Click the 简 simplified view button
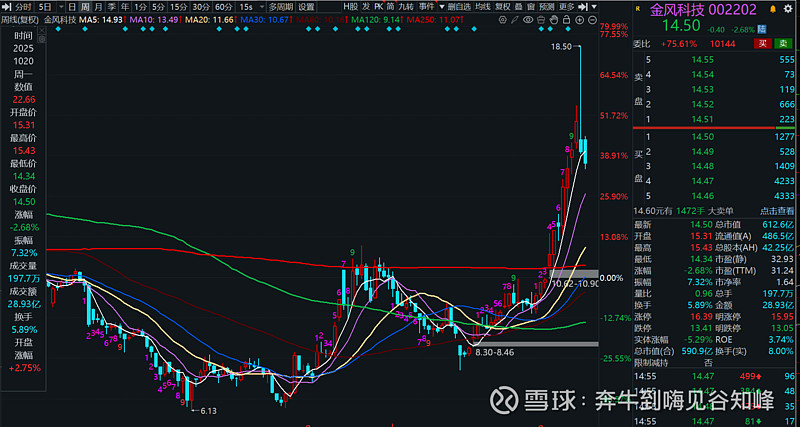The width and height of the screenshot is (800, 427). 390,7
